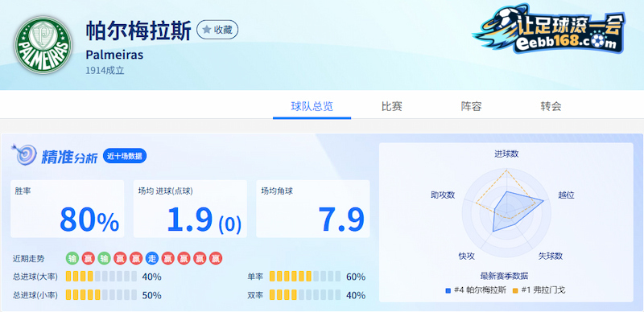644x312 pixels.
Task: Go to the 转会 tab
Action: tap(551, 107)
